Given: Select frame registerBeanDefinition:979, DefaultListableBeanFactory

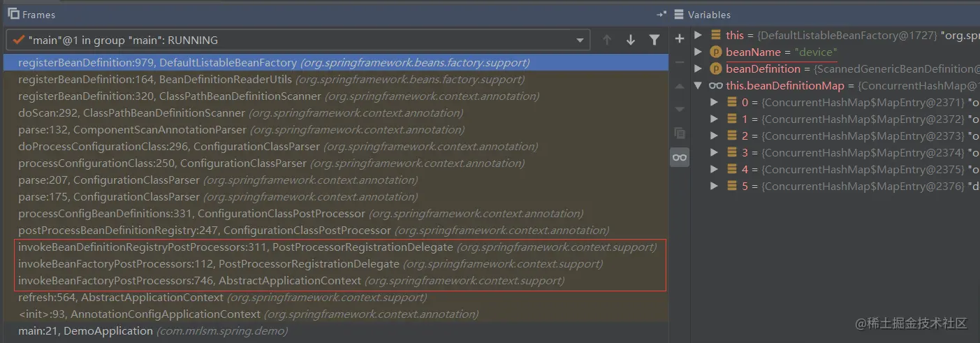Looking at the screenshot, I should click(x=335, y=63).
